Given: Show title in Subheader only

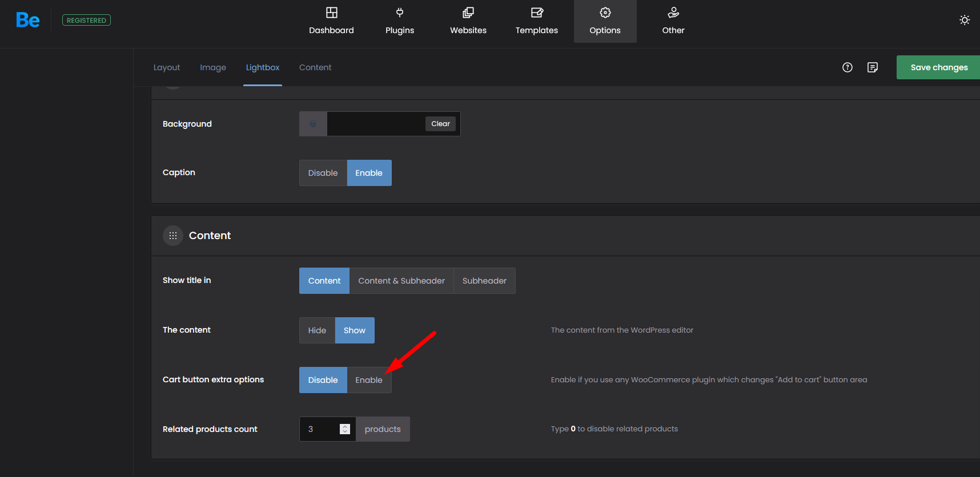Looking at the screenshot, I should 484,281.
